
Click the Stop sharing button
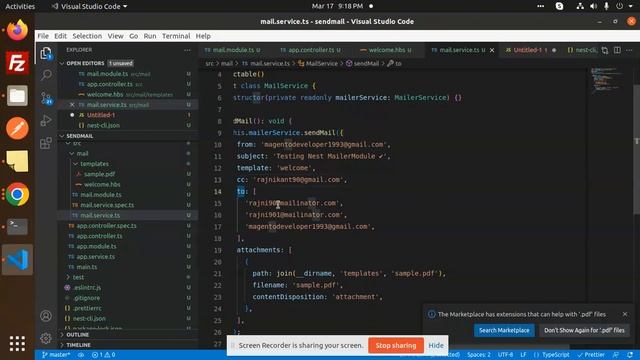click(396, 345)
